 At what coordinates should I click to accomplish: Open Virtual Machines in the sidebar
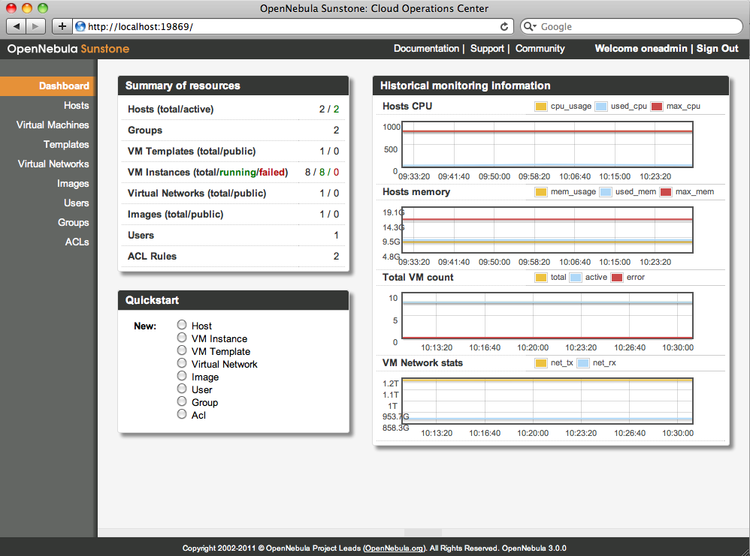[x=52, y=125]
